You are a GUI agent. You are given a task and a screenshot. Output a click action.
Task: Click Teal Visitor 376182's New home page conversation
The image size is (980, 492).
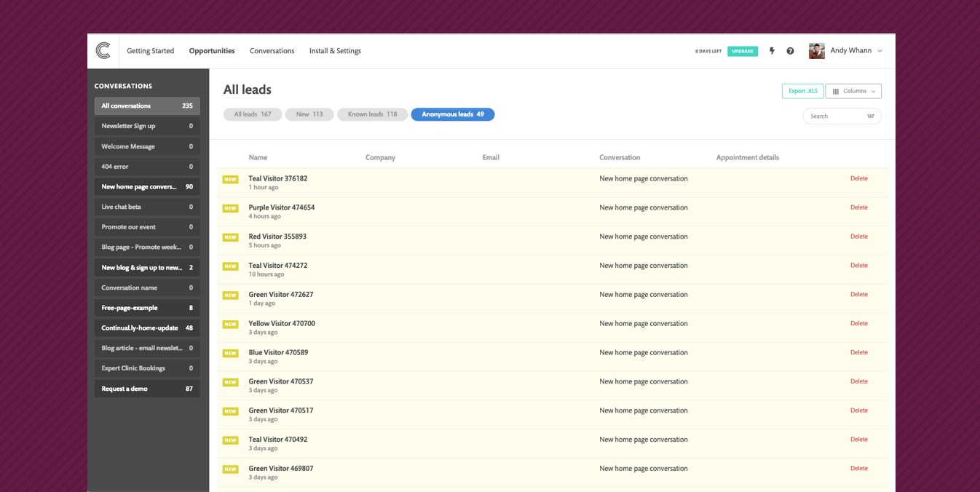click(x=644, y=178)
